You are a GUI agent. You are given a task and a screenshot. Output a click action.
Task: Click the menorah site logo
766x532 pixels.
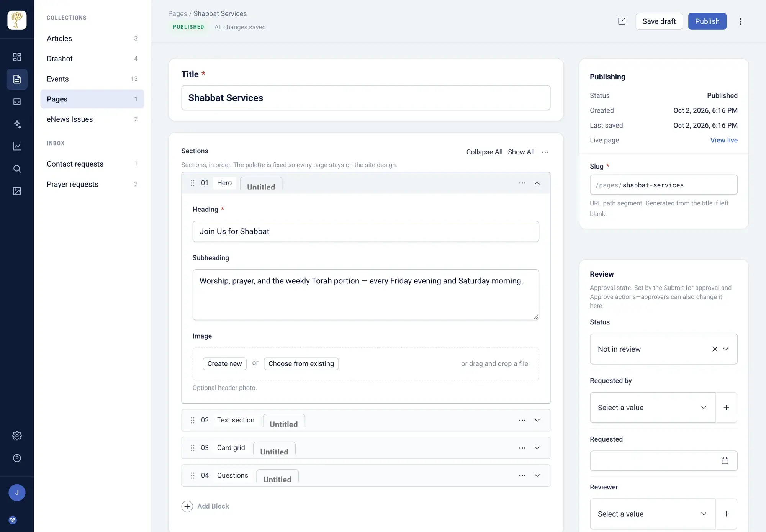coord(17,20)
